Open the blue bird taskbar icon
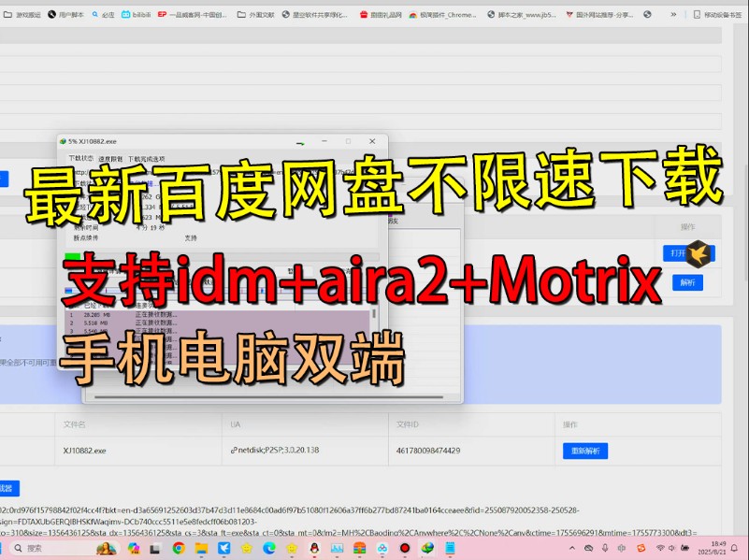The width and height of the screenshot is (749, 560). (x=224, y=549)
